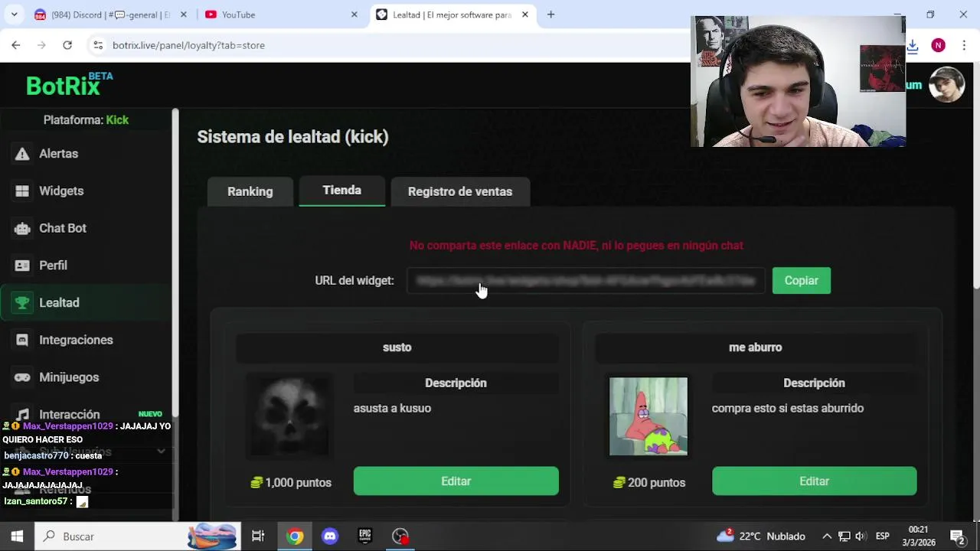Open Discord from the taskbar

330,536
